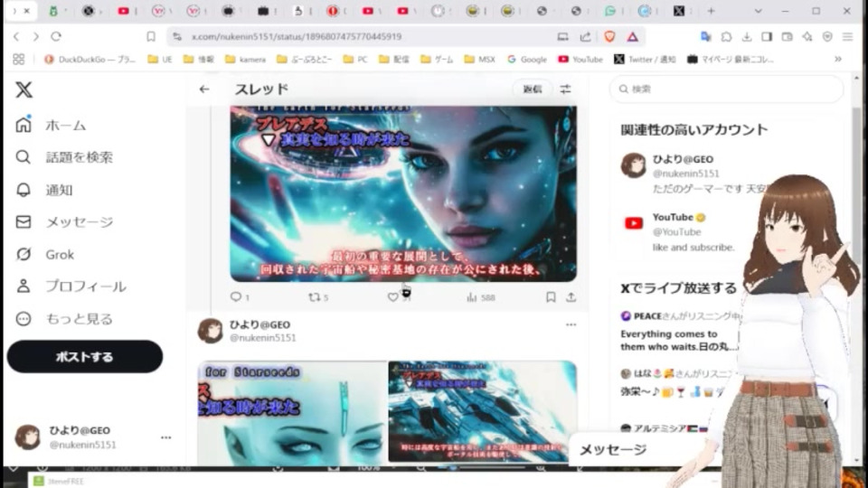Bookmark this page icon in toolbar
This screenshot has width=868, height=488.
tap(151, 36)
